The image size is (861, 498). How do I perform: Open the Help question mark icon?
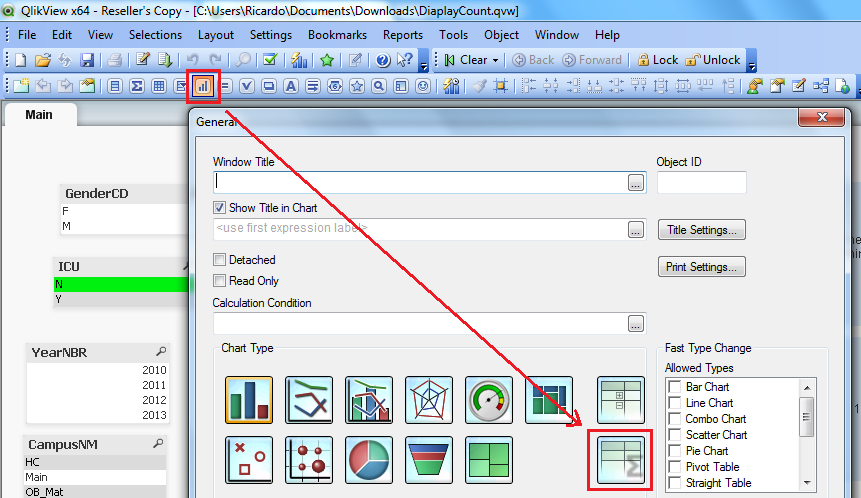click(x=383, y=60)
